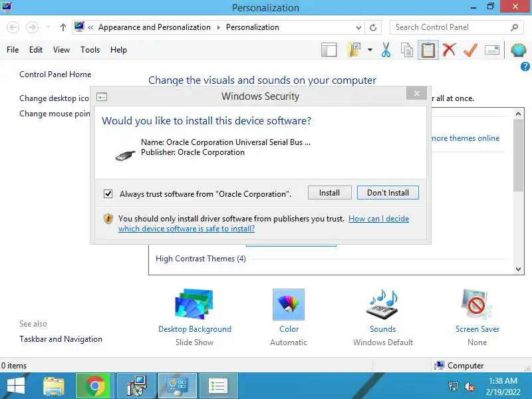Open File Explorer from taskbar
Viewport: 532px width, 399px height.
pyautogui.click(x=54, y=386)
